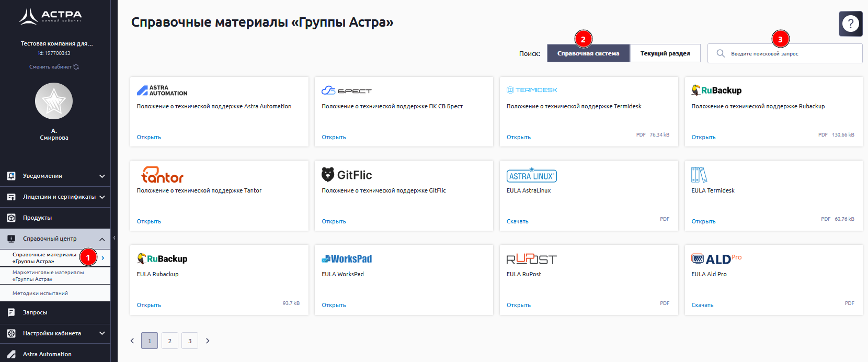Go to page 2 of materials

click(169, 341)
